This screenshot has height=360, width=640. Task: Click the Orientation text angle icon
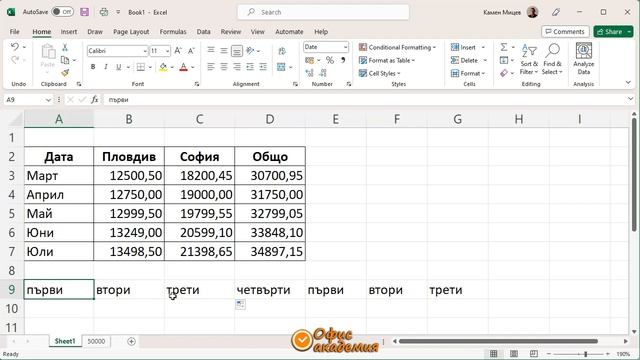(250, 51)
